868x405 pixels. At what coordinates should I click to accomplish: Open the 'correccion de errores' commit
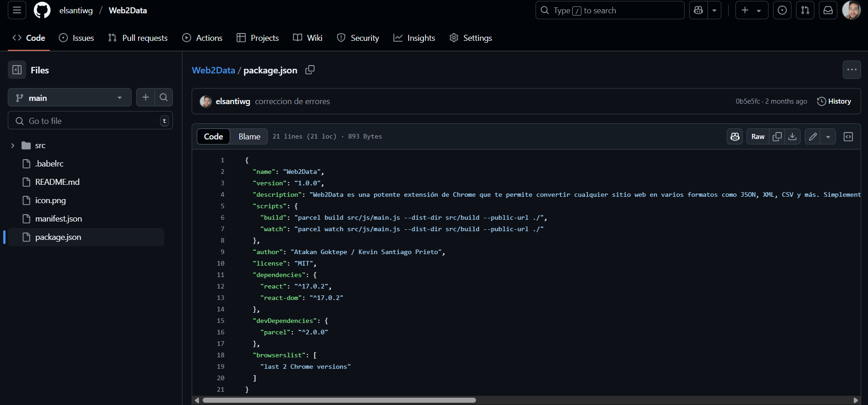click(293, 101)
